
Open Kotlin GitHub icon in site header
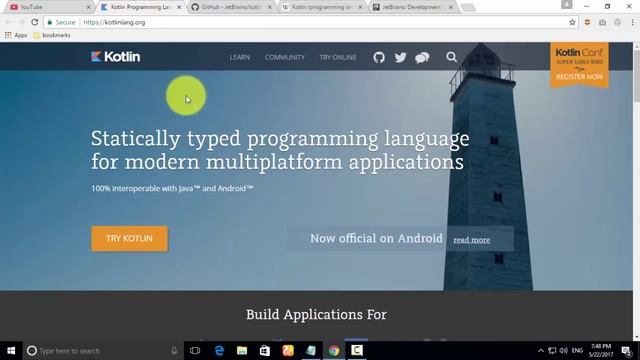click(379, 57)
